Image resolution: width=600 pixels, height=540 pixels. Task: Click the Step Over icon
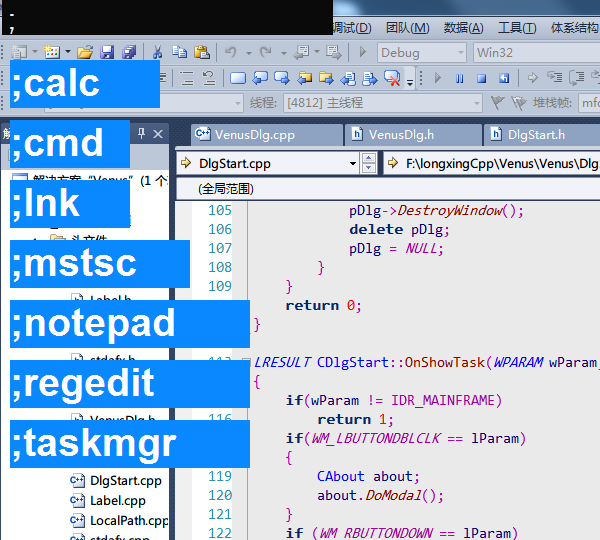pos(577,78)
